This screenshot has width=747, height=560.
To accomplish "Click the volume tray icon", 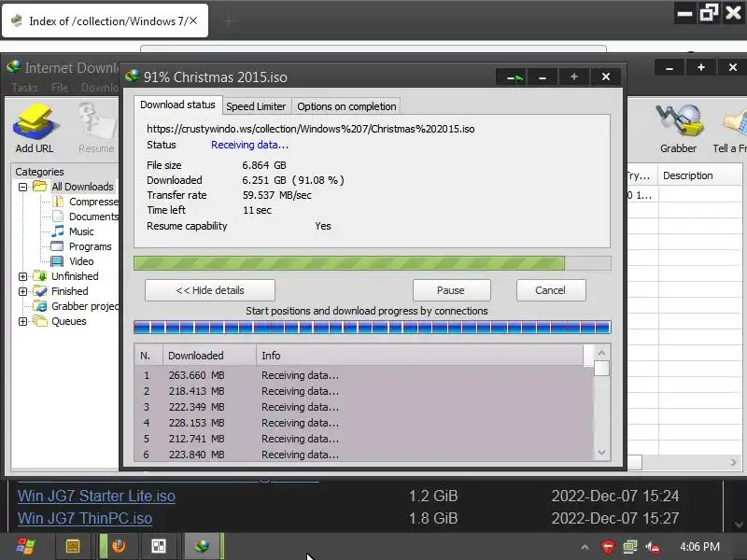I will pyautogui.click(x=652, y=548).
